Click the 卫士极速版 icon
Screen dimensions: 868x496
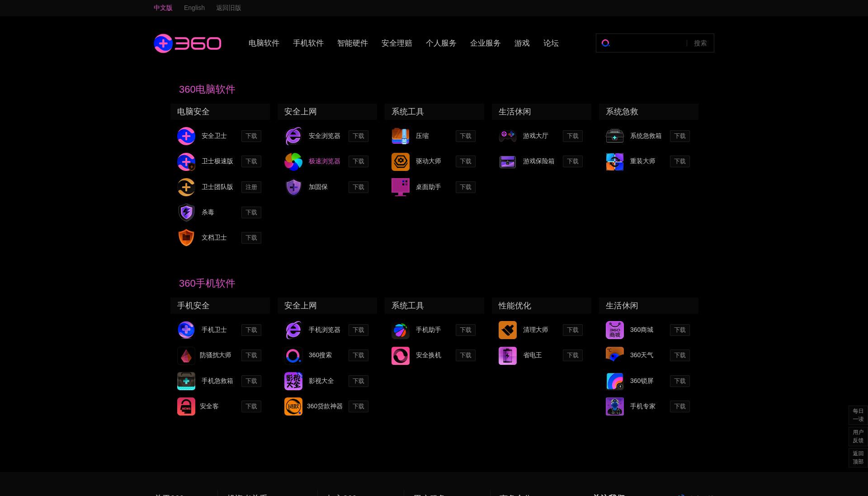(186, 161)
